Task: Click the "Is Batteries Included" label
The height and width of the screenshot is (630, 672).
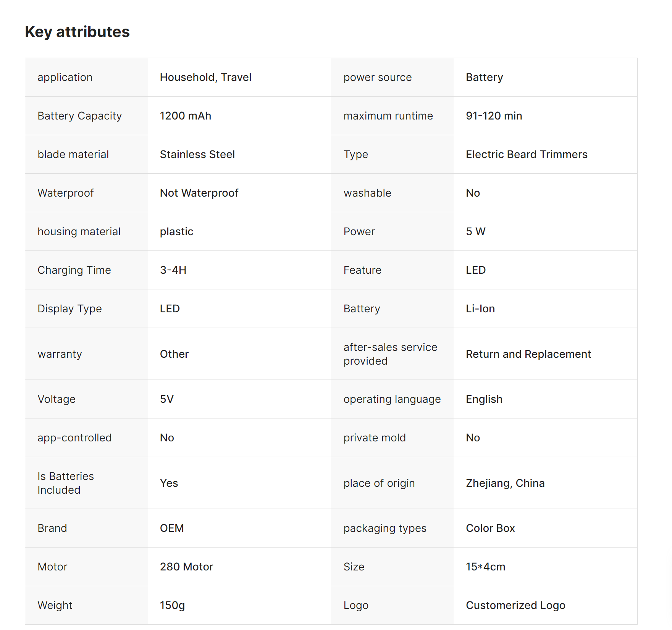Action: (65, 483)
